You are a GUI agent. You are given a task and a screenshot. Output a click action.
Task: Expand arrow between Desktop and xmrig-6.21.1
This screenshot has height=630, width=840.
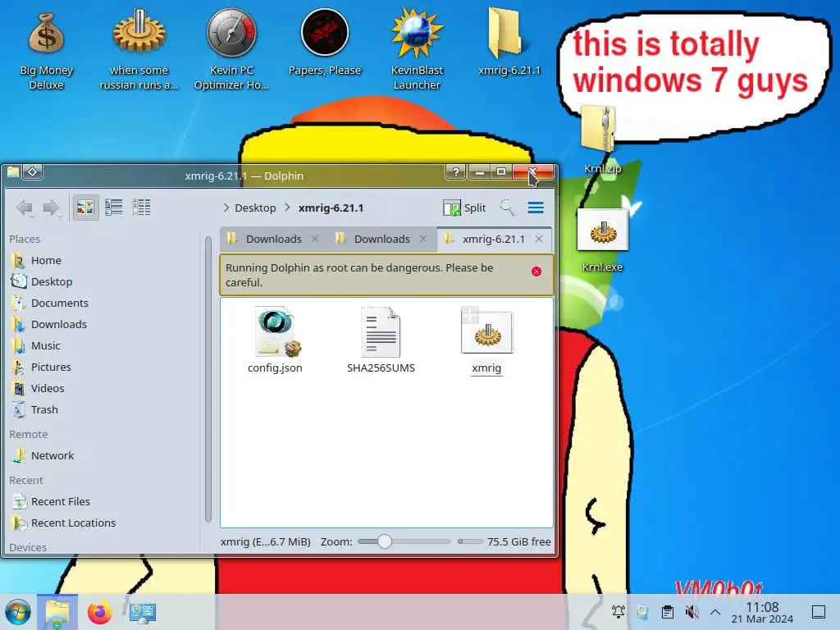(287, 208)
